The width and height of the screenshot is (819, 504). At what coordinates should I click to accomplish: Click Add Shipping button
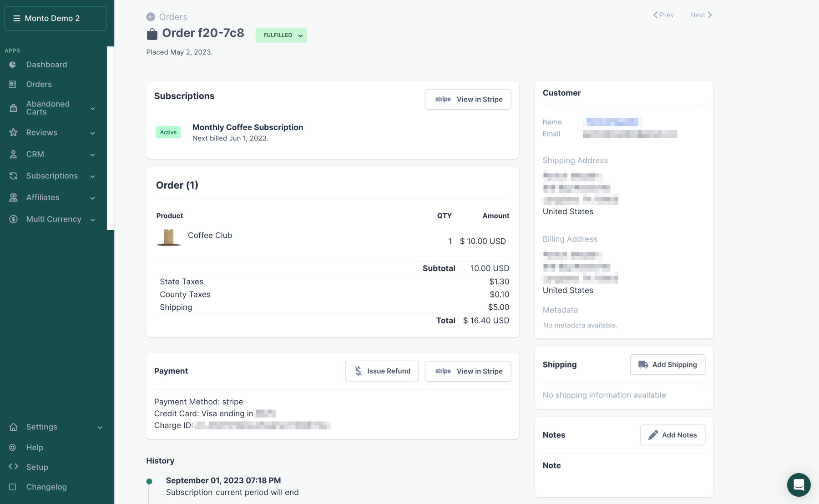click(x=667, y=365)
